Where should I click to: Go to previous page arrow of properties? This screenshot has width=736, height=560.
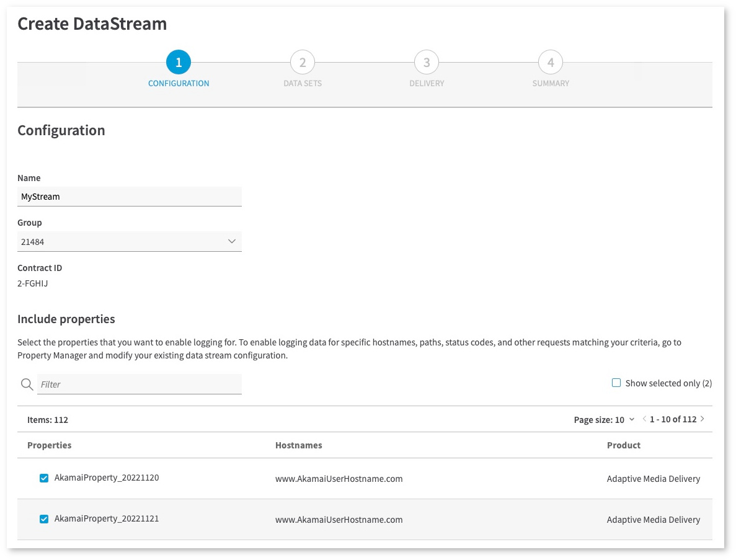644,419
